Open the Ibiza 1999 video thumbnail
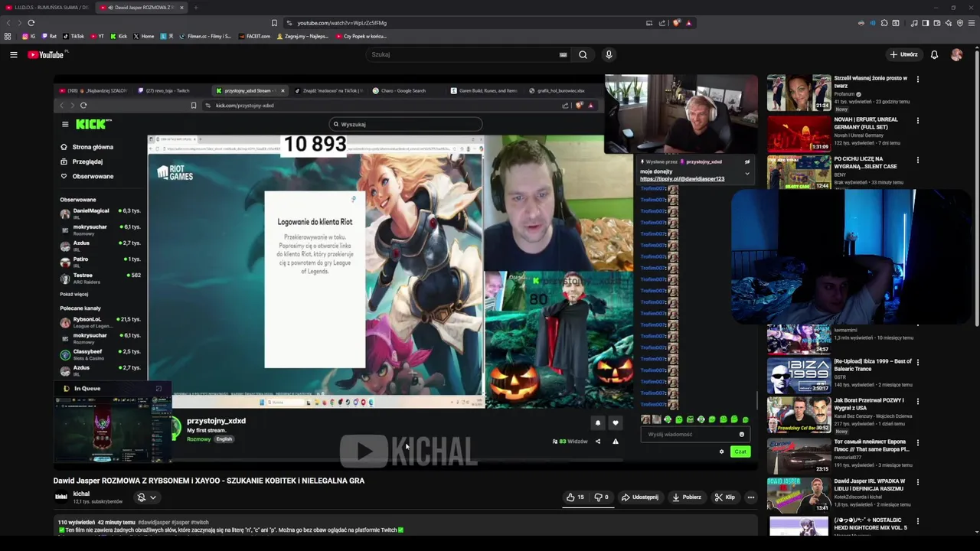The width and height of the screenshot is (980, 551). [x=799, y=375]
